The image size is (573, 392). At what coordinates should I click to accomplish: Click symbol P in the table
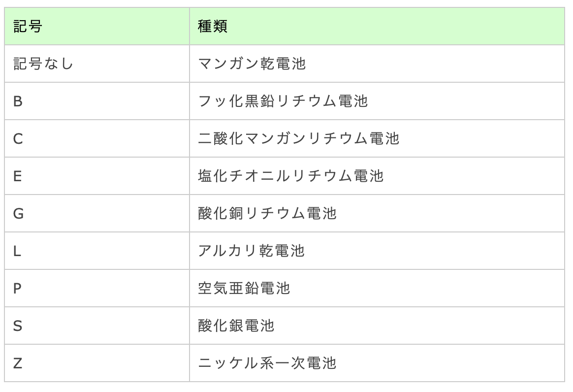tap(18, 288)
